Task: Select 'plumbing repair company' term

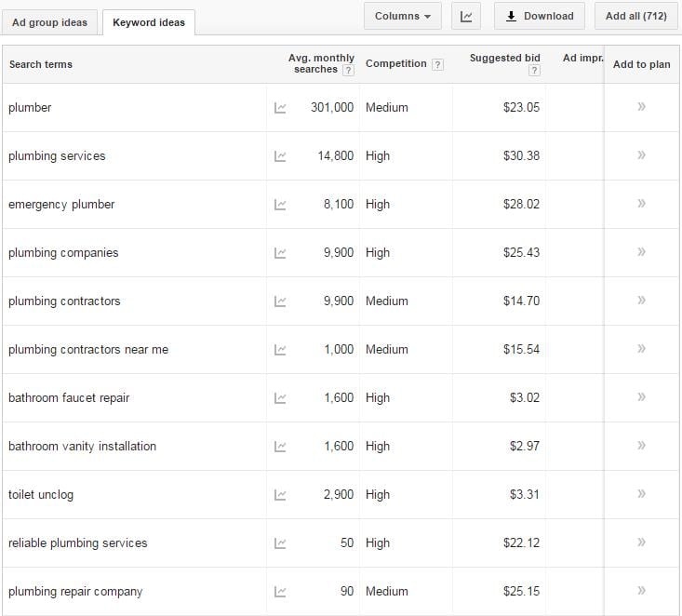Action: [75, 592]
